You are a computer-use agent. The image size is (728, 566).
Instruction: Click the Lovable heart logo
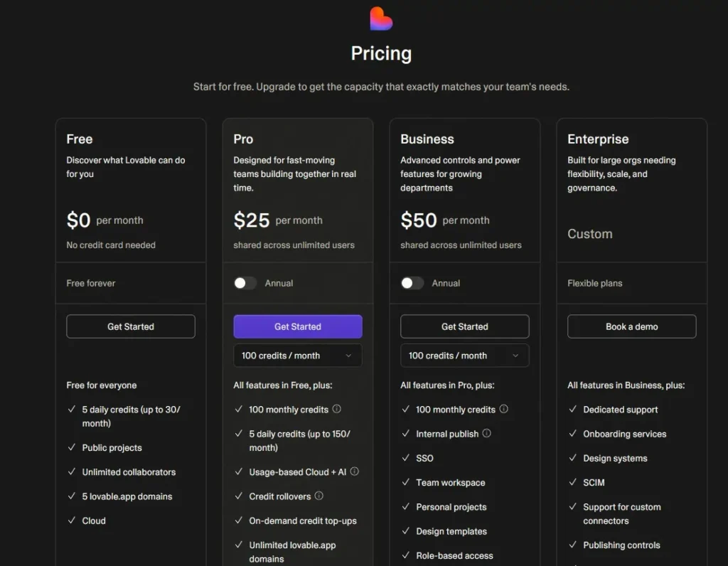pos(381,18)
